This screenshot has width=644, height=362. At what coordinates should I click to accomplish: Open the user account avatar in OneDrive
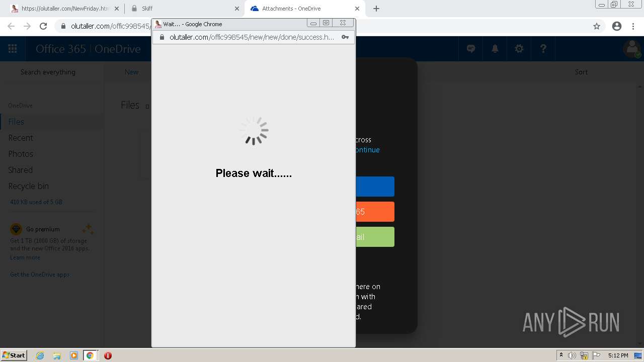tap(632, 49)
